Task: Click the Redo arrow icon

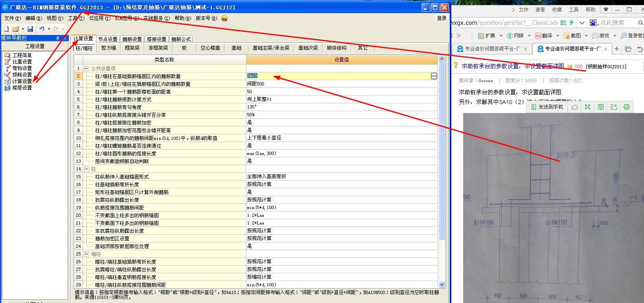Action: pyautogui.click(x=56, y=29)
